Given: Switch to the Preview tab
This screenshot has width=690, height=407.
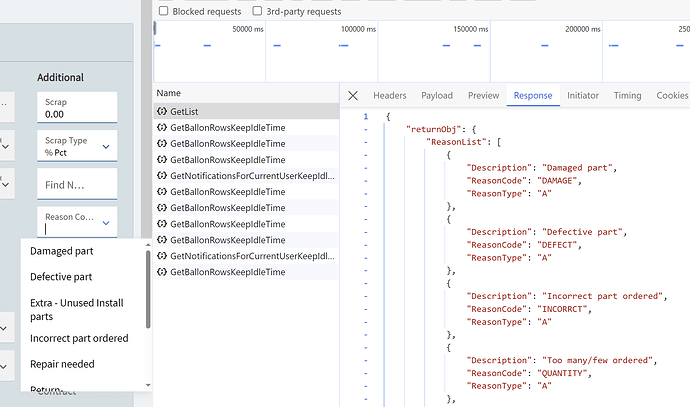Looking at the screenshot, I should tap(483, 96).
